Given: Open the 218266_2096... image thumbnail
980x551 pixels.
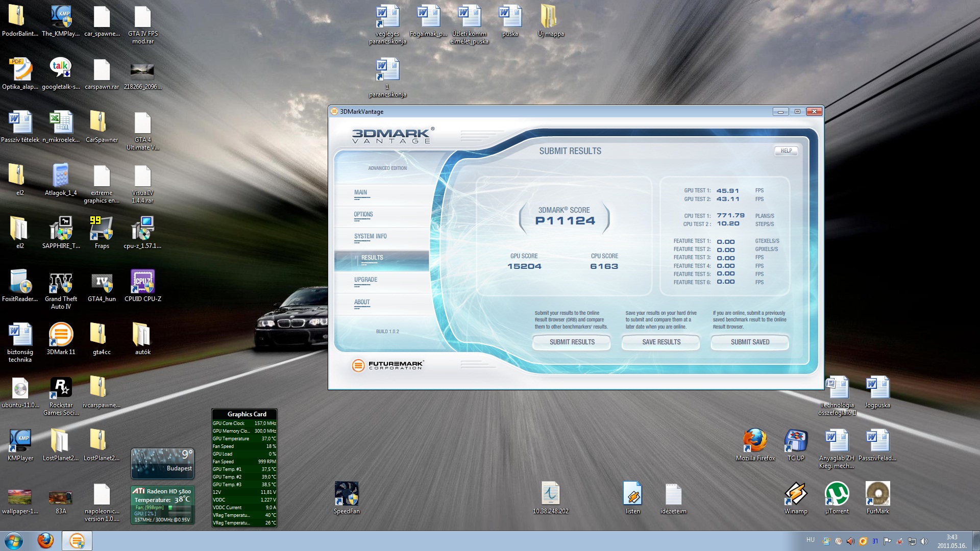Looking at the screenshot, I should coord(142,76).
